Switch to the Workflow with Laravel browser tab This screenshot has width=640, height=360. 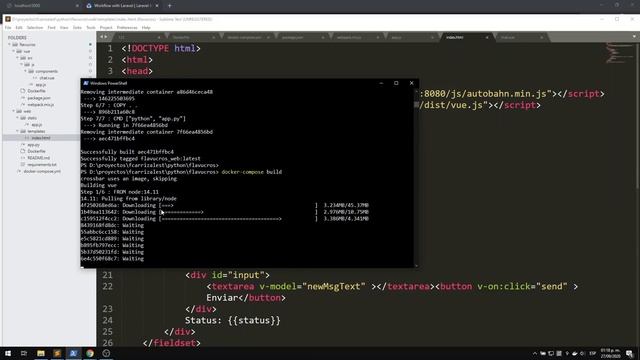click(x=122, y=6)
